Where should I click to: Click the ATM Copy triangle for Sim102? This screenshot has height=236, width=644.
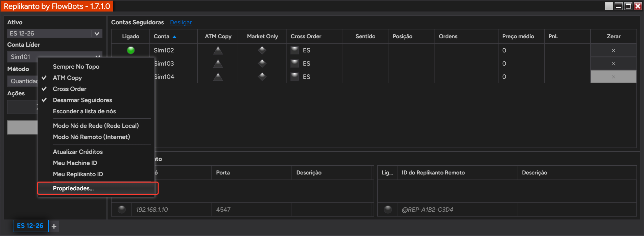[218, 50]
